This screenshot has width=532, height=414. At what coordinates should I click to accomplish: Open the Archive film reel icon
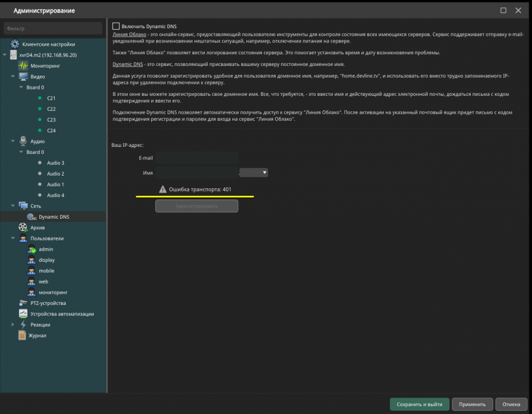[23, 227]
